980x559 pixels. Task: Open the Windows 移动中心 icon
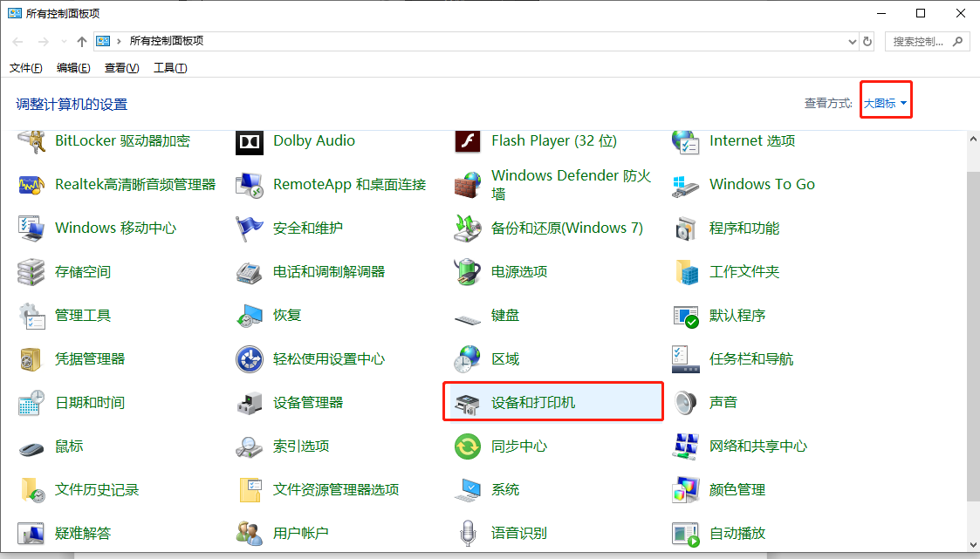[31, 228]
